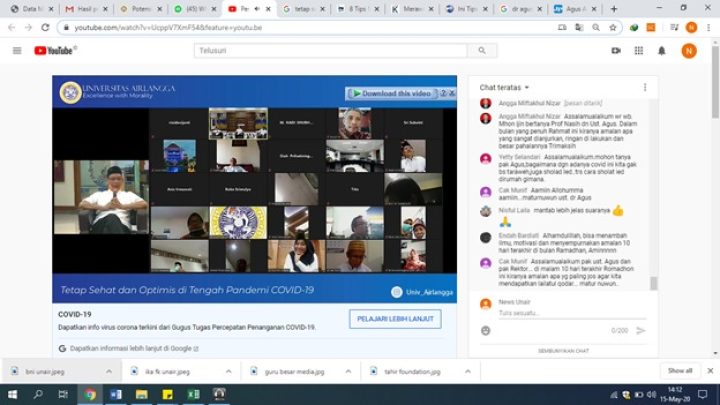The height and width of the screenshot is (405, 720).
Task: Expand options for tahir foundation.jpg download
Action: pos(467,371)
